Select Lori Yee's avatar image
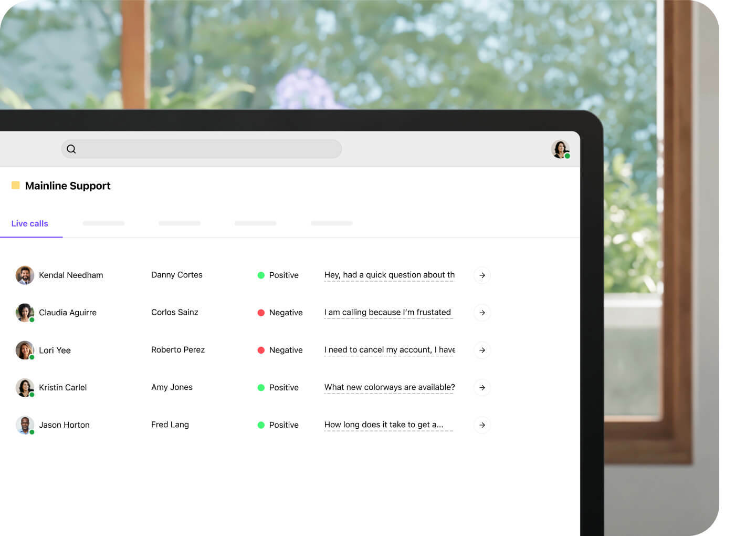756x536 pixels. click(x=25, y=350)
